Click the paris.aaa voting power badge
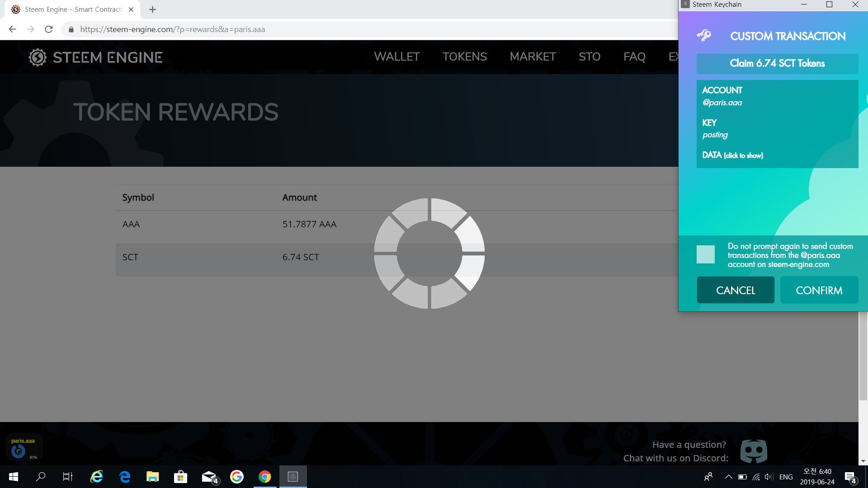Viewport: 868px width, 488px height. click(x=24, y=447)
